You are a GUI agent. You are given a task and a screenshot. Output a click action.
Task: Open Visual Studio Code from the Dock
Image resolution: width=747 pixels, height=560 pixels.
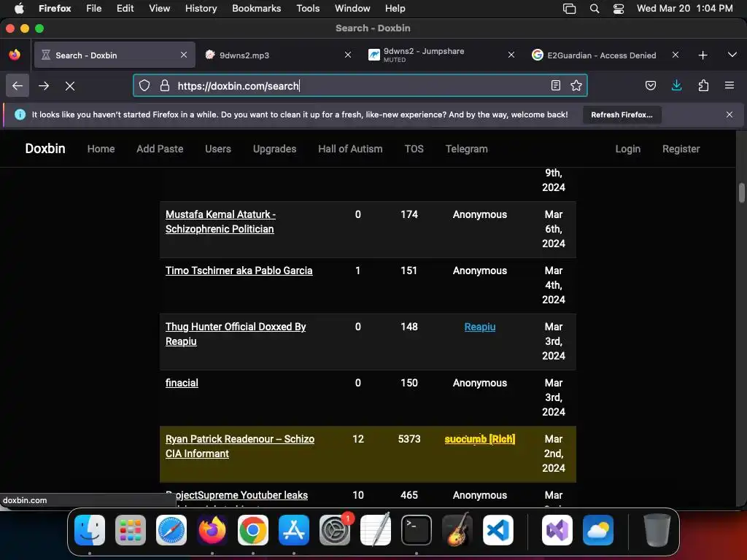[498, 530]
